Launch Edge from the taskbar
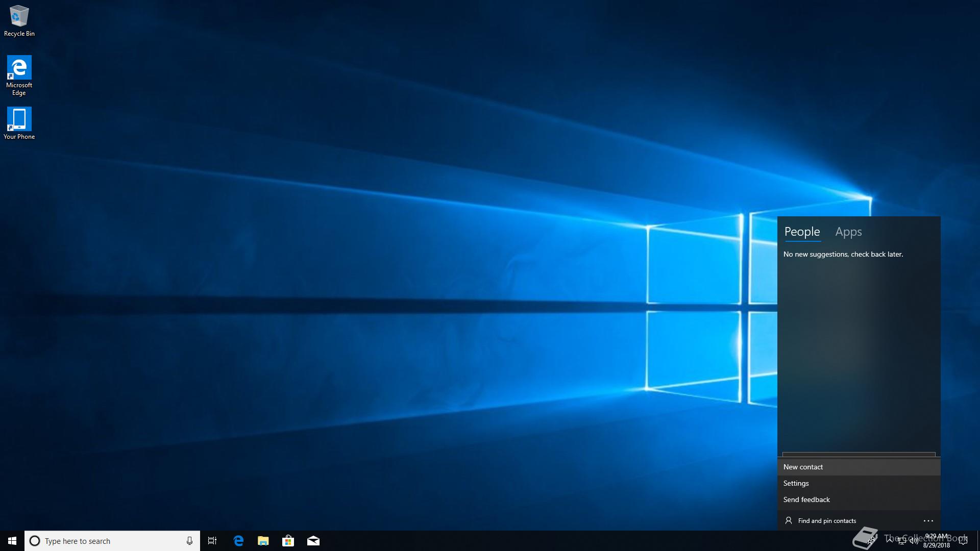 pos(238,541)
